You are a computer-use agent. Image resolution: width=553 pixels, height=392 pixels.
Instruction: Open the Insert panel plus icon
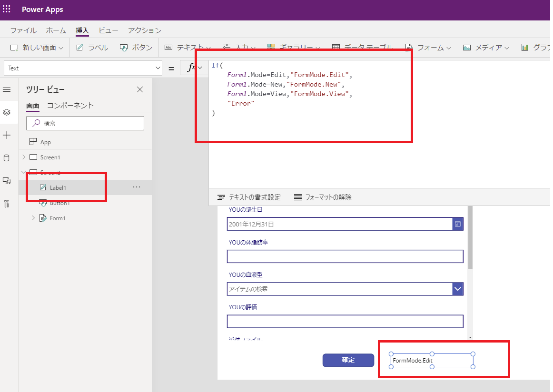point(7,135)
